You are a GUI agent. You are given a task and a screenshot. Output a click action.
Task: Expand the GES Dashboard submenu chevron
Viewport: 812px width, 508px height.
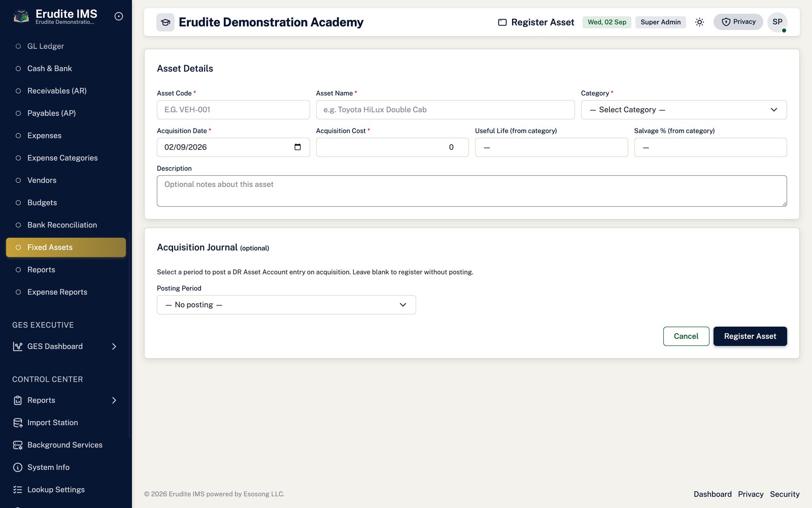click(x=114, y=346)
